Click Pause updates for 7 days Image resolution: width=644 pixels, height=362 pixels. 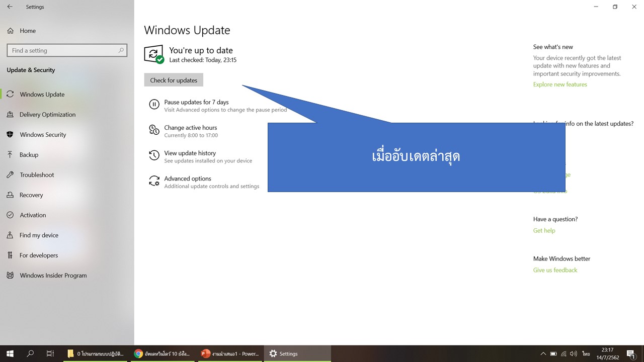[196, 102]
